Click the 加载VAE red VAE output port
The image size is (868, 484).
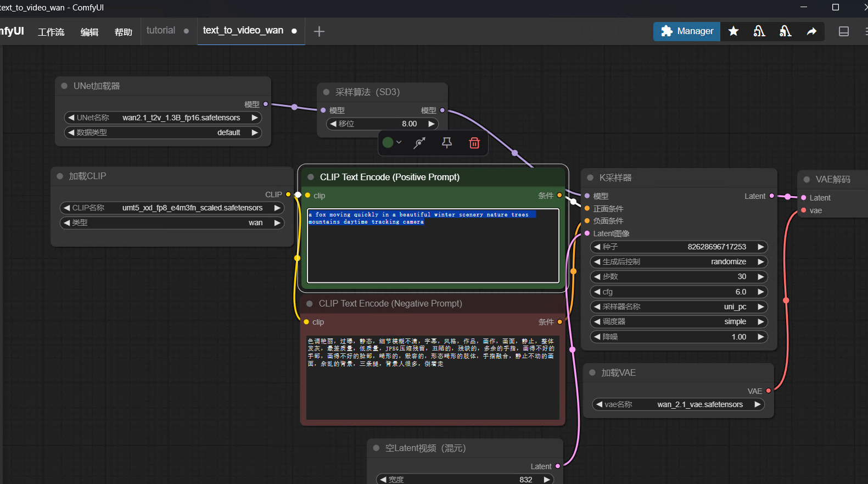coord(769,391)
